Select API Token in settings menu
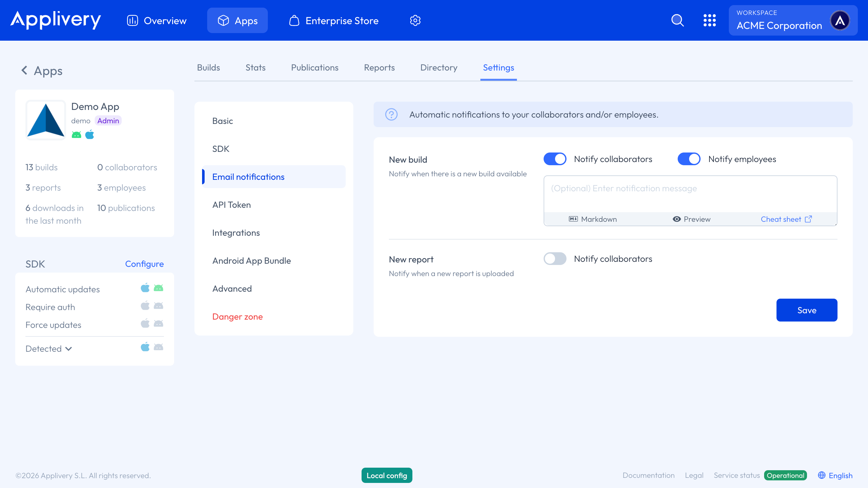This screenshot has width=868, height=488. coord(232,205)
